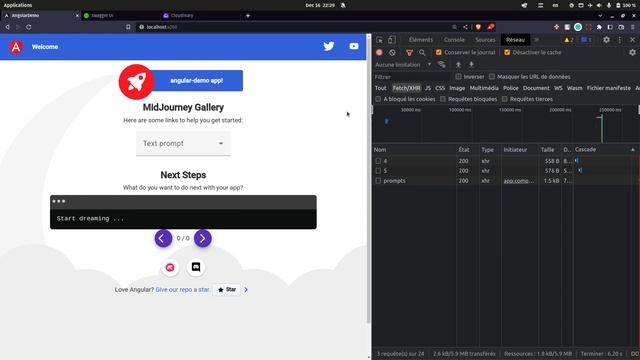Open the Give our repo a star link
This screenshot has width=640, height=360.
click(182, 290)
